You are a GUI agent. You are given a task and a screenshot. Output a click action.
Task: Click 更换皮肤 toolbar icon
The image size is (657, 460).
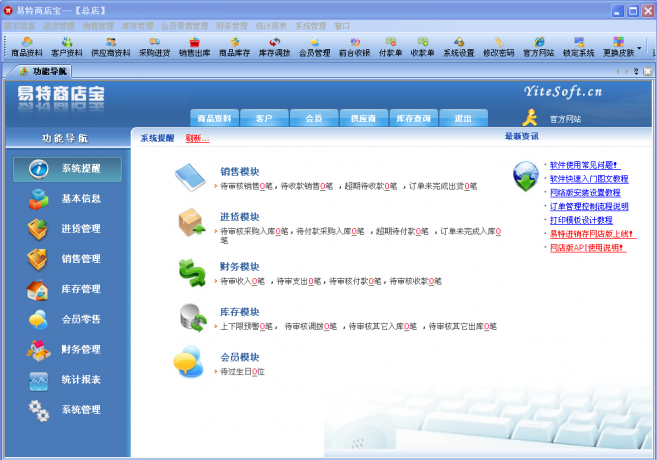click(x=618, y=47)
